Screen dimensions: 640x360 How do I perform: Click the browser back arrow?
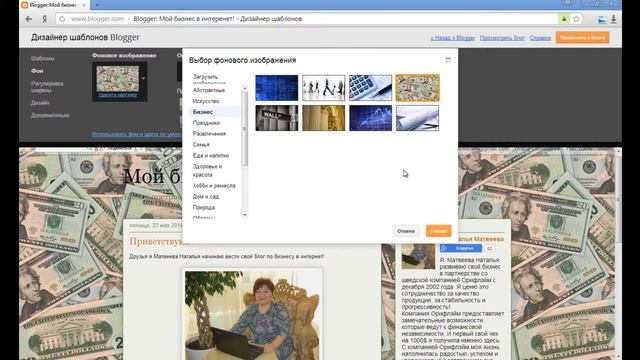point(29,19)
